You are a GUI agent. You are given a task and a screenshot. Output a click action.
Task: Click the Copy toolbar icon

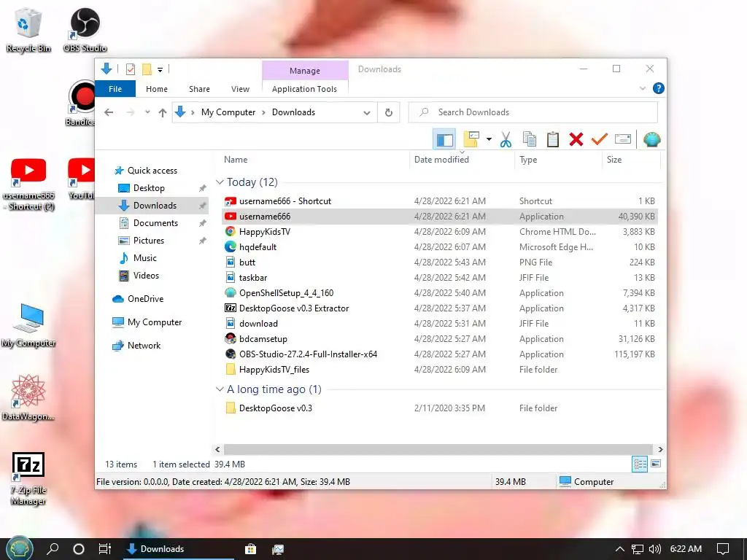pos(530,139)
